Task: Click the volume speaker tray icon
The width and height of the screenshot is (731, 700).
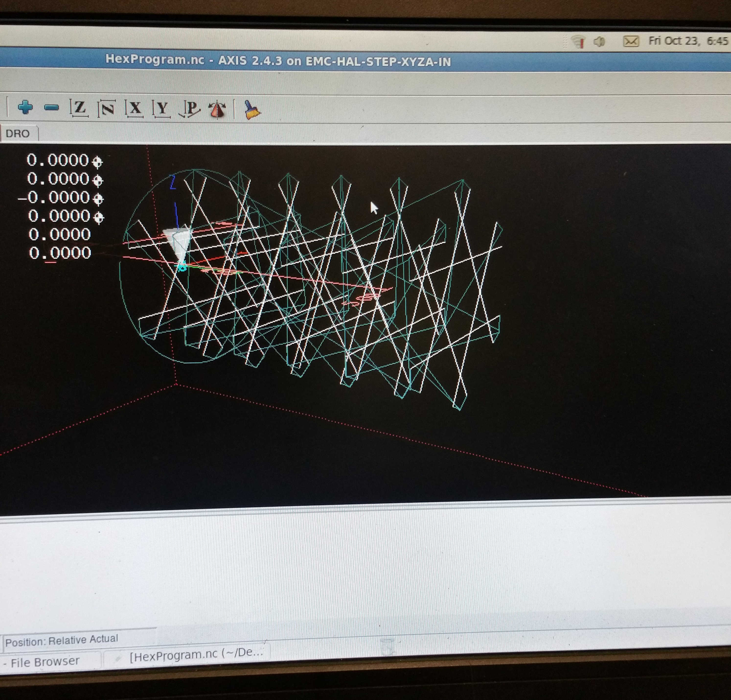Action: point(599,41)
